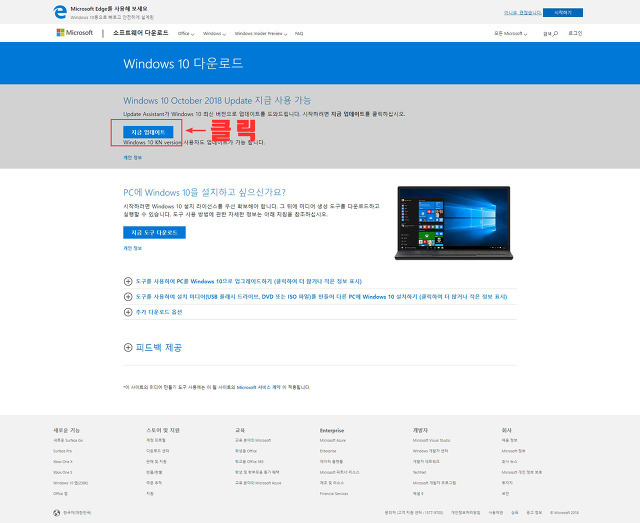
Task: Open Surface Go footer link
Action: tap(68, 441)
